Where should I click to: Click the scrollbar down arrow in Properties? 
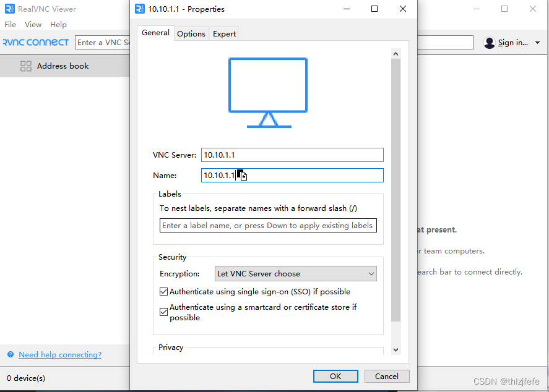coord(396,350)
